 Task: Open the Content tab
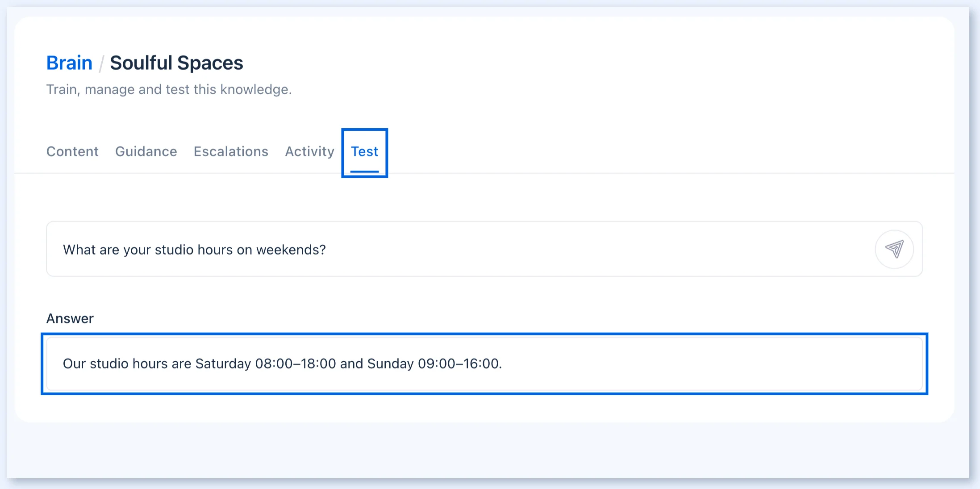(72, 151)
